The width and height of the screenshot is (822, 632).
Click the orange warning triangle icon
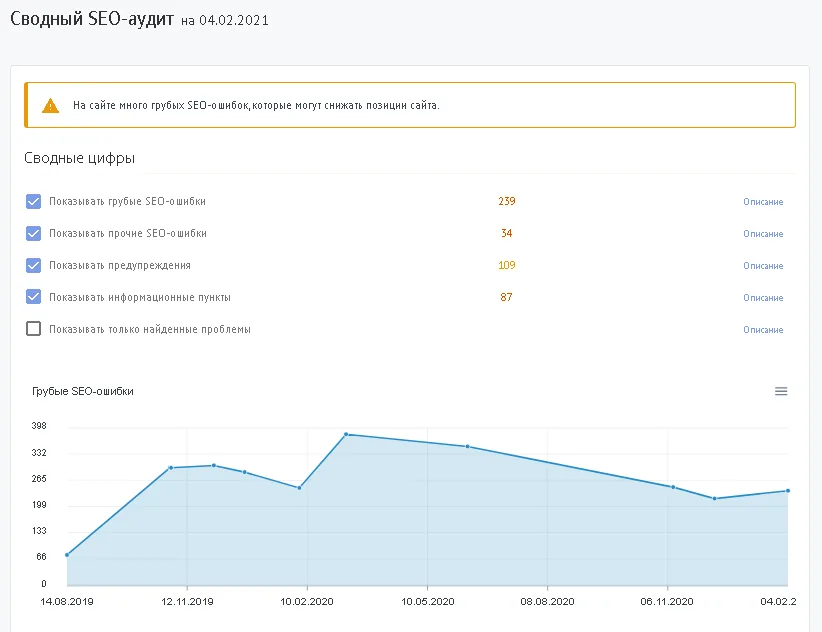50,105
